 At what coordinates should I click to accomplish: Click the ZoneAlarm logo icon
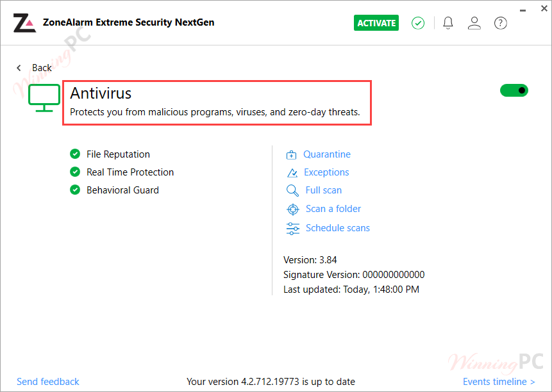coord(24,22)
